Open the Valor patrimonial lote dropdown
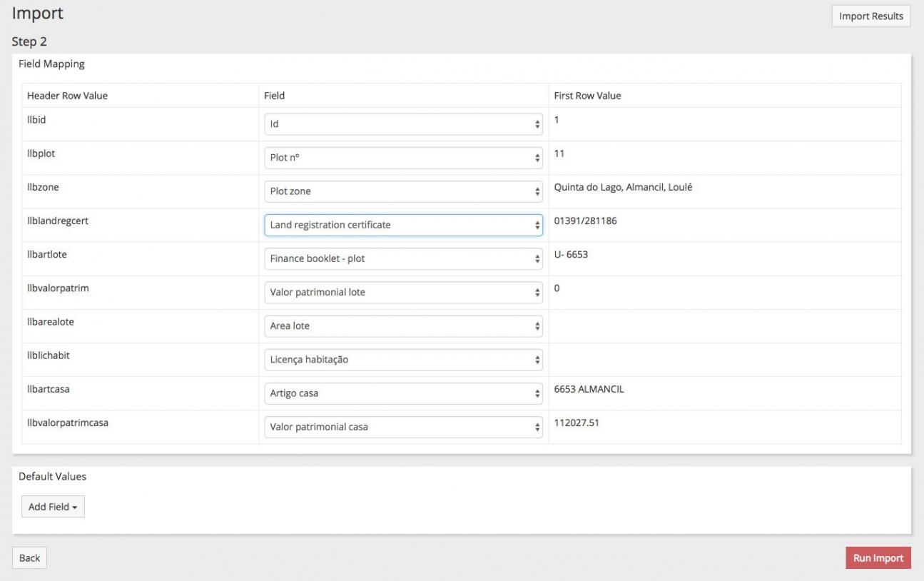924x581 pixels. pyautogui.click(x=403, y=292)
